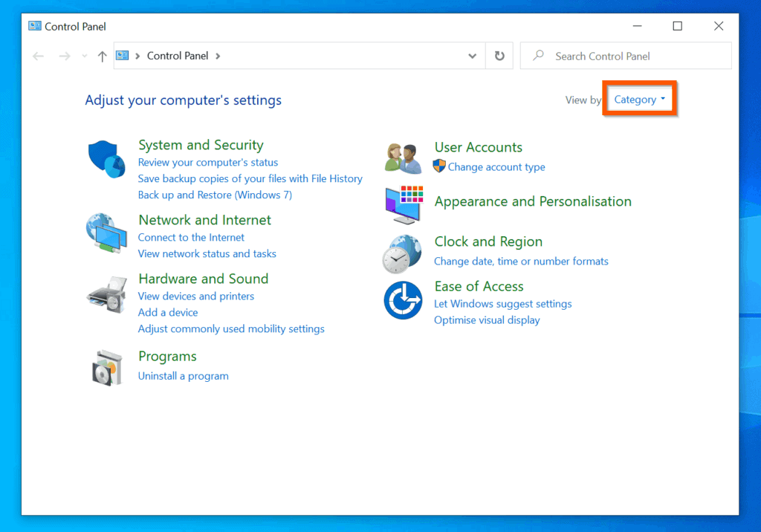Go up one level with the Up arrow
The height and width of the screenshot is (532, 761).
click(102, 56)
